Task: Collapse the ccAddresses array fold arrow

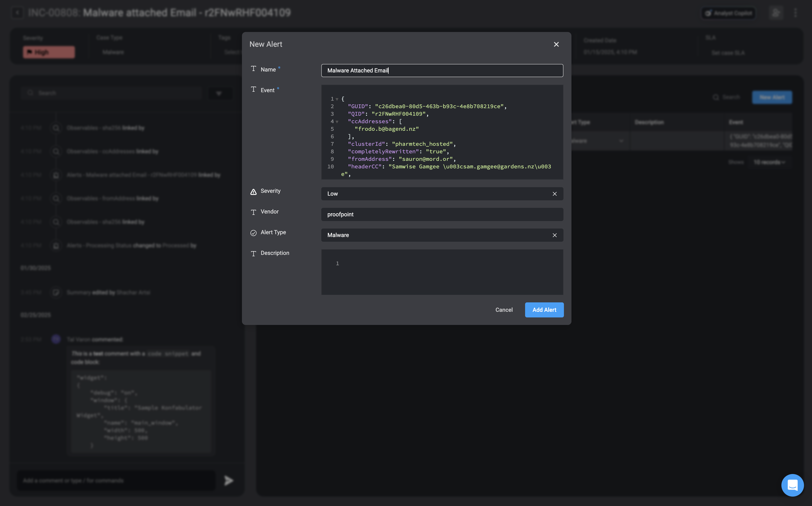Action: pos(337,122)
